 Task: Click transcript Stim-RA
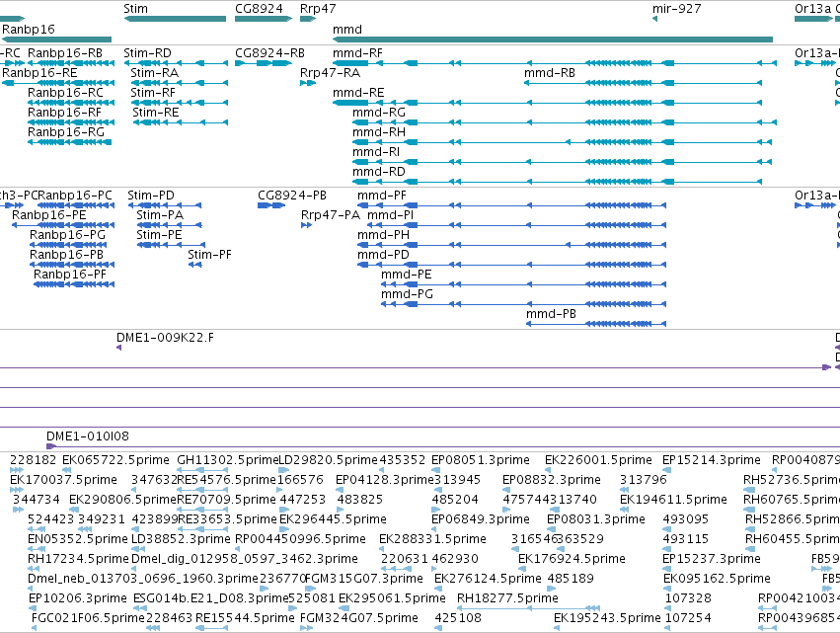(x=180, y=83)
